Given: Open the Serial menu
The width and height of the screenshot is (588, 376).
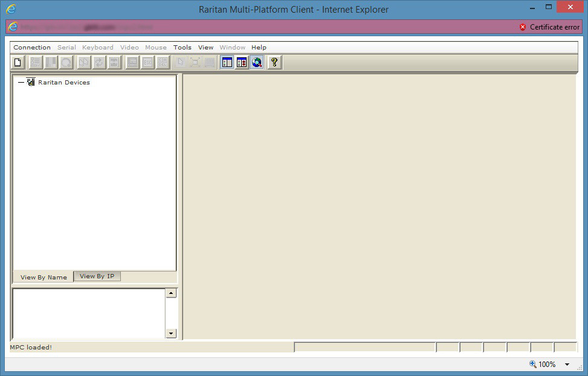Looking at the screenshot, I should 66,47.
